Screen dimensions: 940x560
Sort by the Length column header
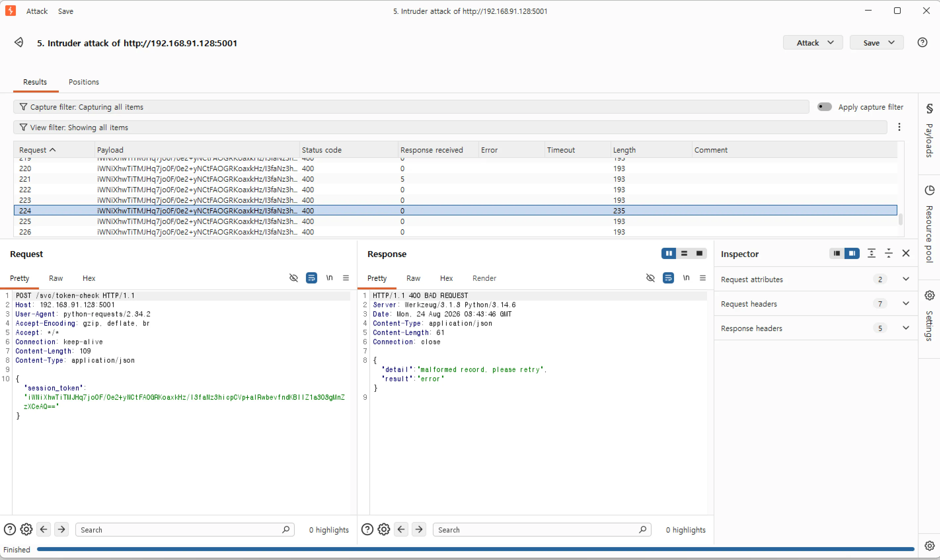(651, 150)
